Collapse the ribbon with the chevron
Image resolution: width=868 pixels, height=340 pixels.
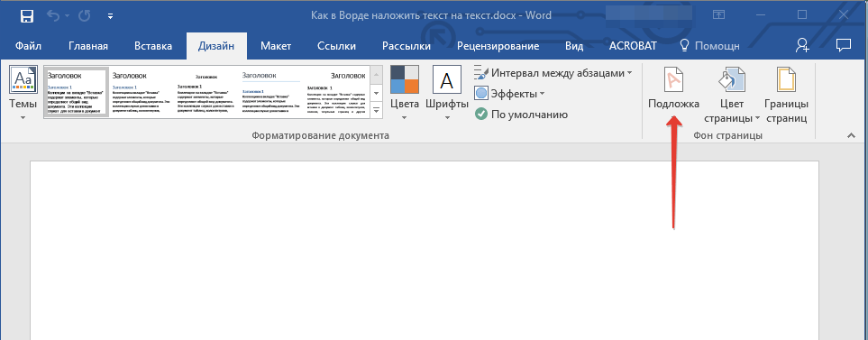[x=851, y=135]
